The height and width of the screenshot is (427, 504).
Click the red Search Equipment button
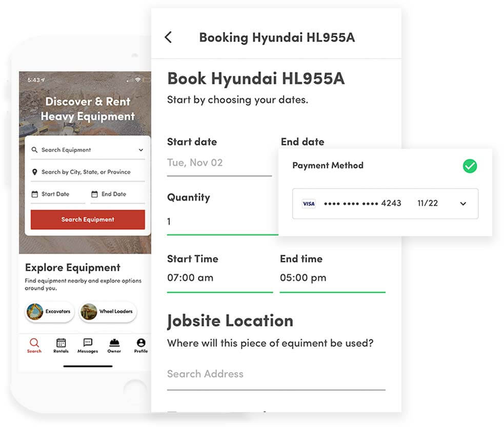[x=88, y=220]
